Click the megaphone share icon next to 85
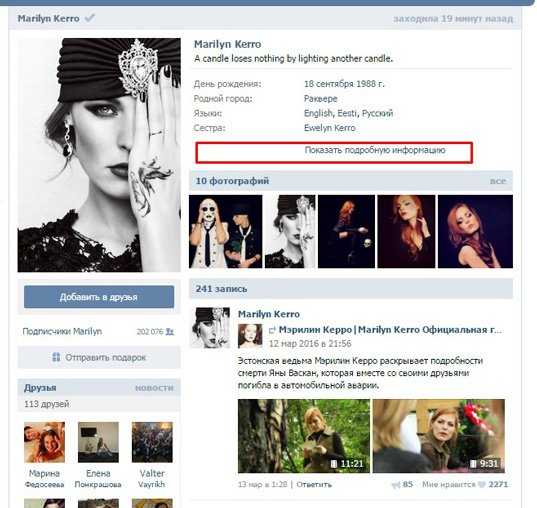Screen dimensions: 537x508 pyautogui.click(x=396, y=484)
